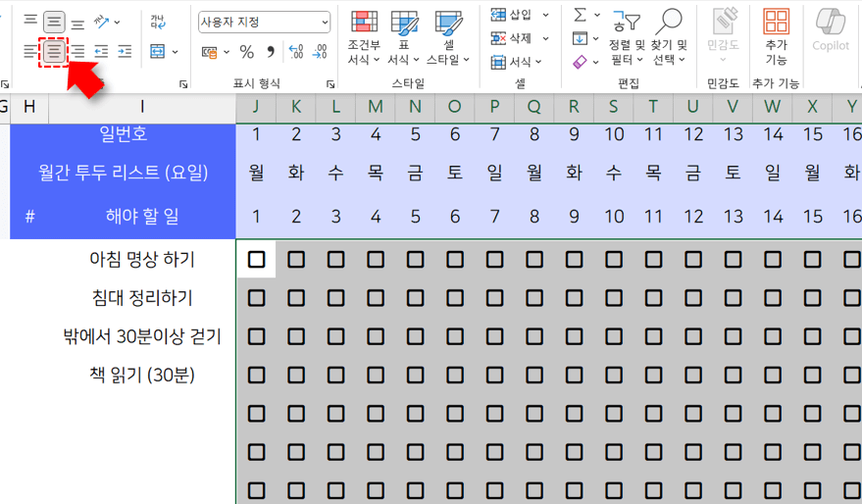Click the text orientation icon

pos(102,22)
